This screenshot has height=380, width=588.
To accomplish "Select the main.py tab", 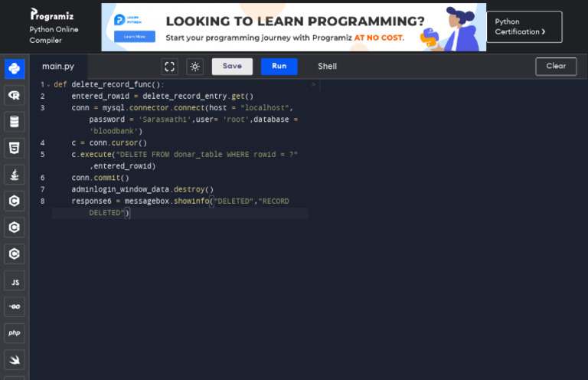I will pos(58,67).
